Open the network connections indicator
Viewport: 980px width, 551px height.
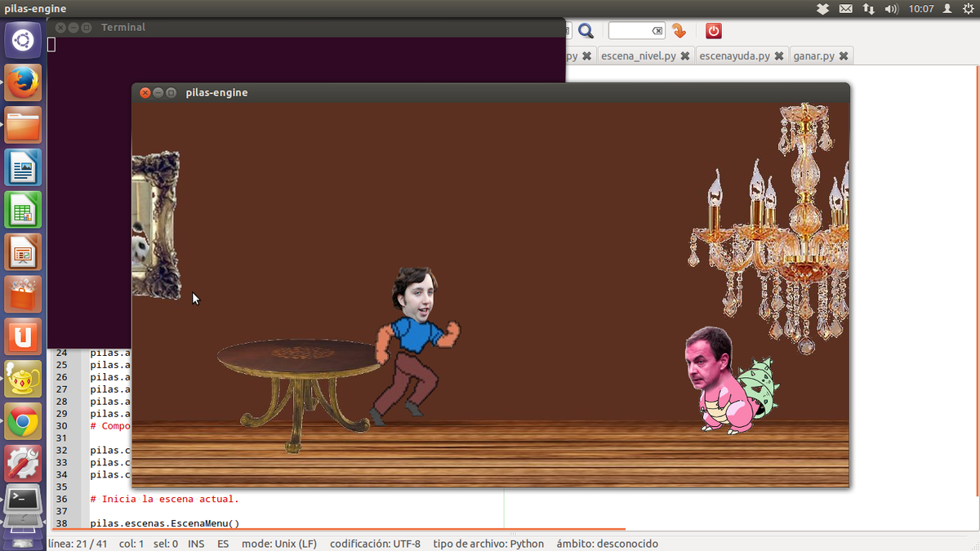868,9
